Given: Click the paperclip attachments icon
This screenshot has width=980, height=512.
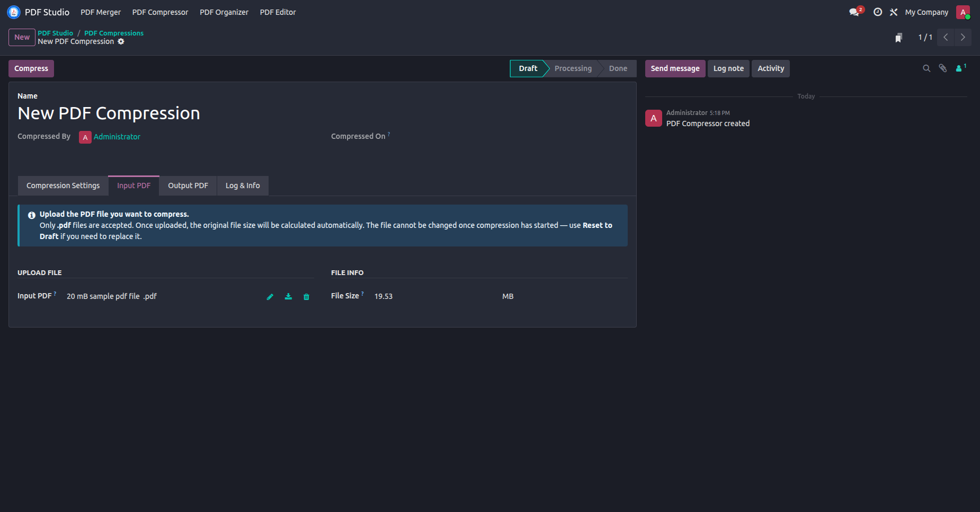Looking at the screenshot, I should coord(943,68).
